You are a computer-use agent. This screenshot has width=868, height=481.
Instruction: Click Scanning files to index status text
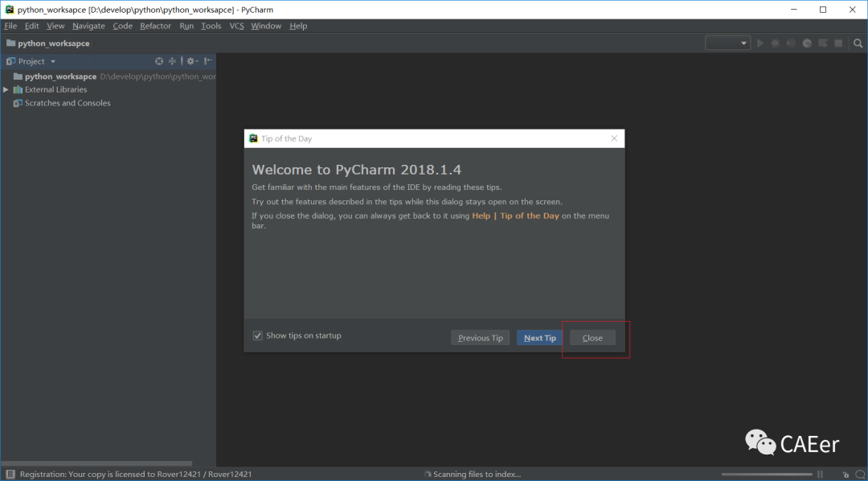point(477,475)
